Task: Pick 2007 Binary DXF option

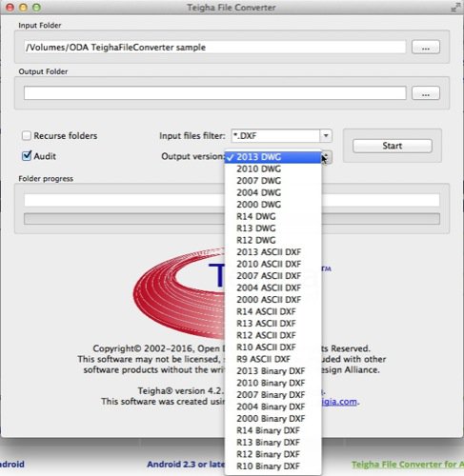Action: (x=273, y=395)
